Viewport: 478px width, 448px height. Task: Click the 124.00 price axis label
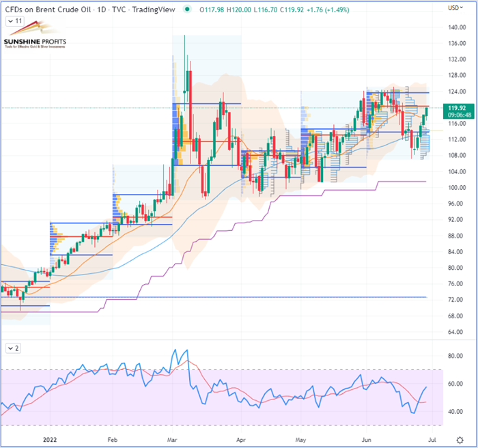pos(457,92)
